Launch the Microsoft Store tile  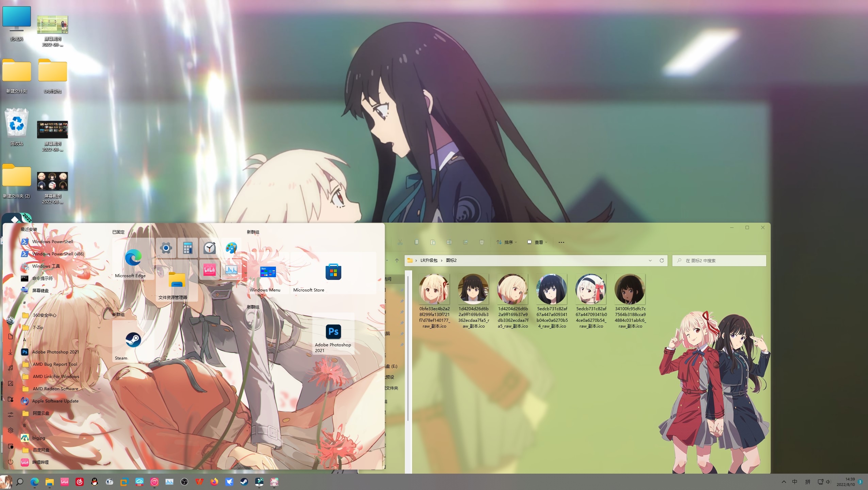[x=333, y=273]
